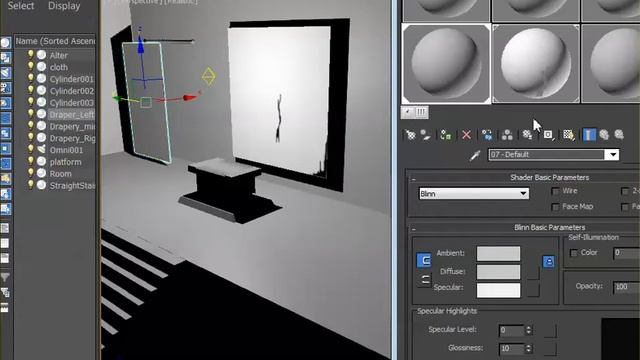Select the brighter middle material sample slot
The height and width of the screenshot is (360, 640).
click(x=536, y=63)
